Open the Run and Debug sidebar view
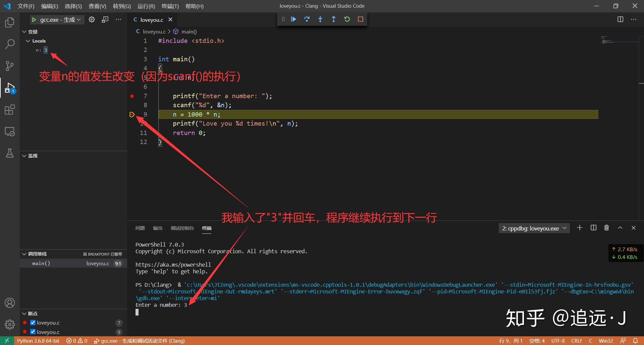The image size is (644, 345). 10,88
